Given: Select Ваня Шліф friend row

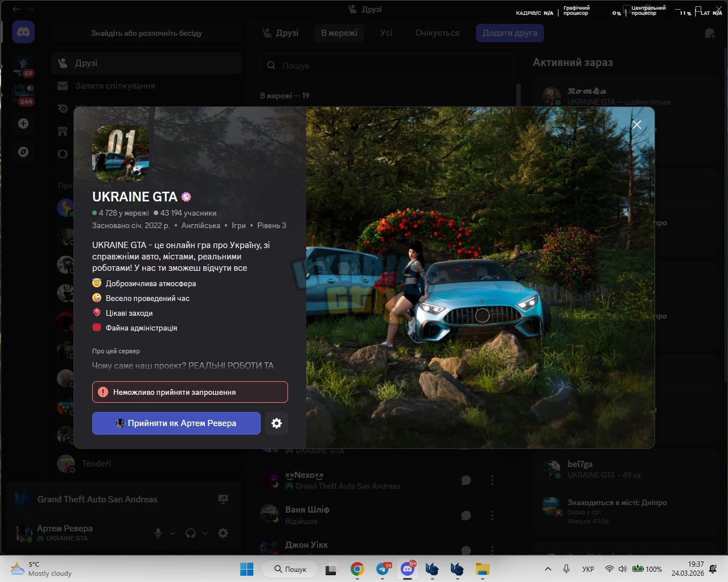Looking at the screenshot, I should coord(387,515).
